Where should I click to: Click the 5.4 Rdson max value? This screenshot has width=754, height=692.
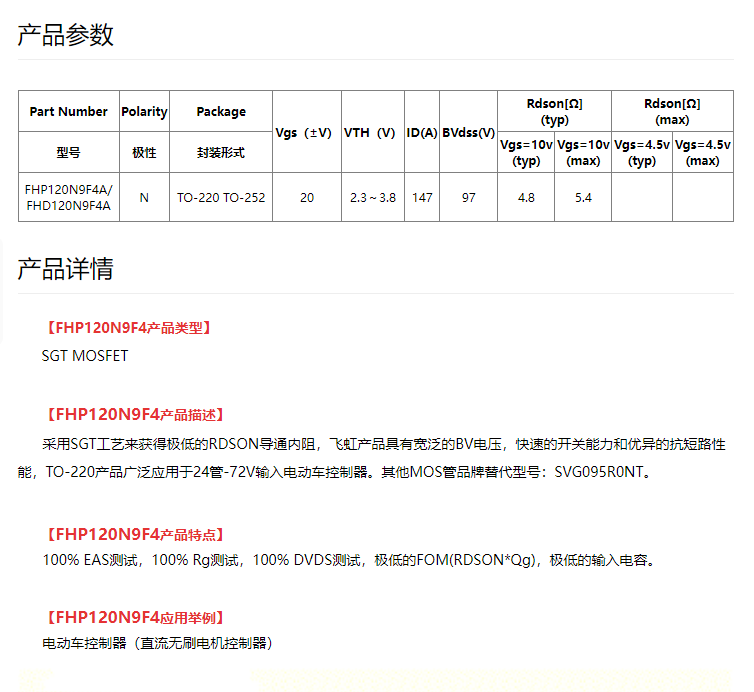(x=583, y=198)
